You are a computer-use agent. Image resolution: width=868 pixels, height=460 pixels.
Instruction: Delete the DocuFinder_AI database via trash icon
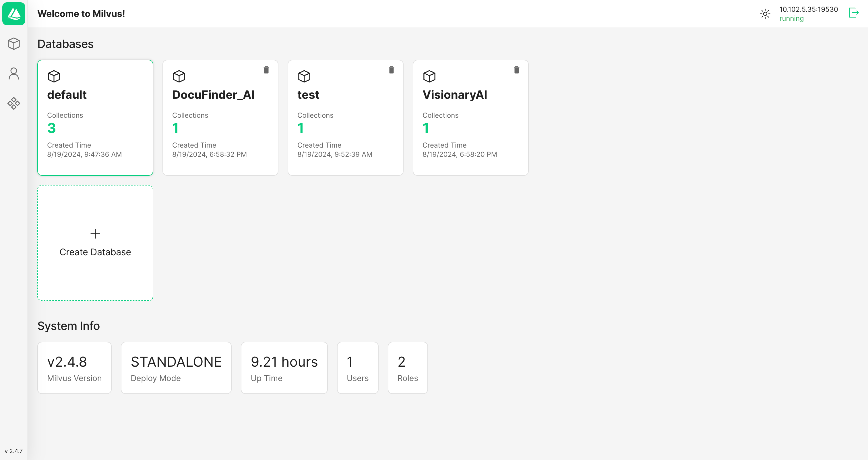266,70
